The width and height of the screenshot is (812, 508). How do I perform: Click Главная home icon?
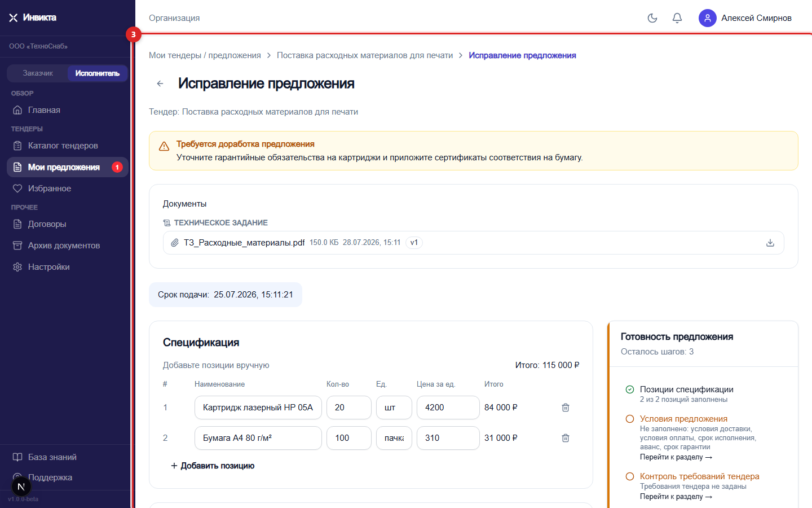coord(17,110)
